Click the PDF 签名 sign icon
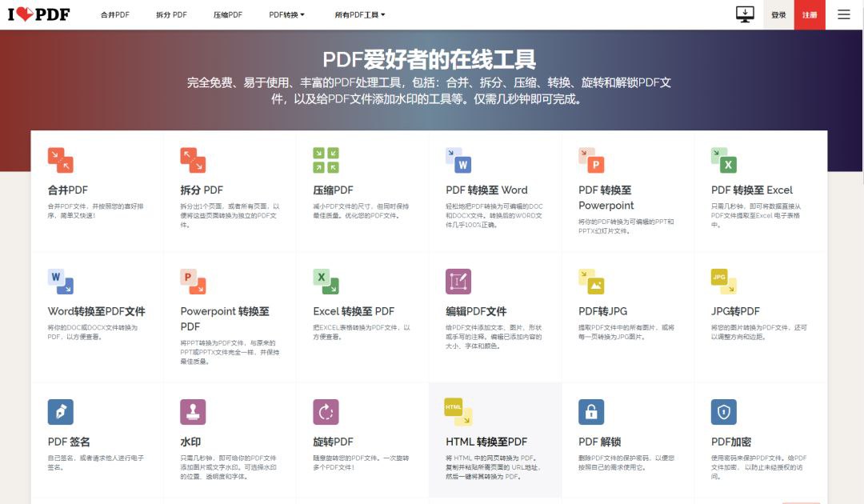This screenshot has width=864, height=504. click(x=61, y=412)
